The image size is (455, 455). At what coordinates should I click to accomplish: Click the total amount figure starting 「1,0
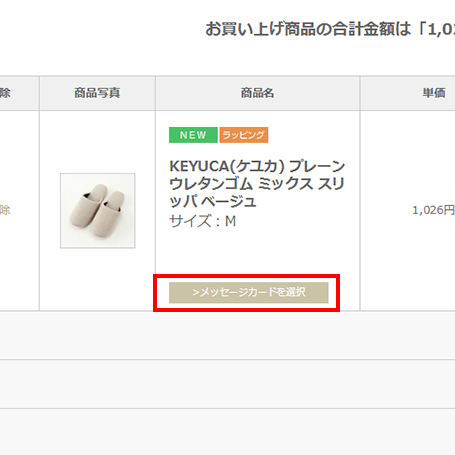436,29
